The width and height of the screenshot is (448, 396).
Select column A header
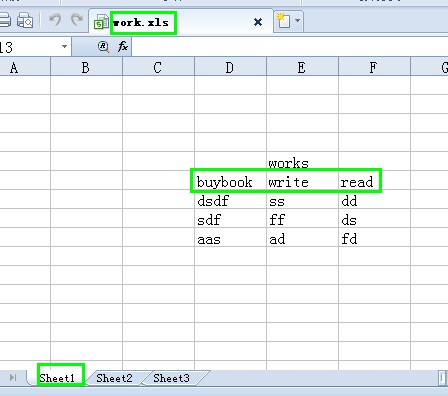point(25,68)
